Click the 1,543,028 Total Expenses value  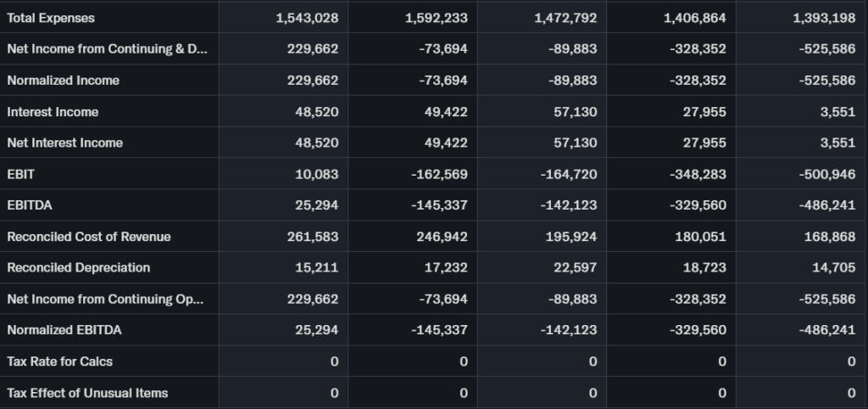tap(307, 18)
